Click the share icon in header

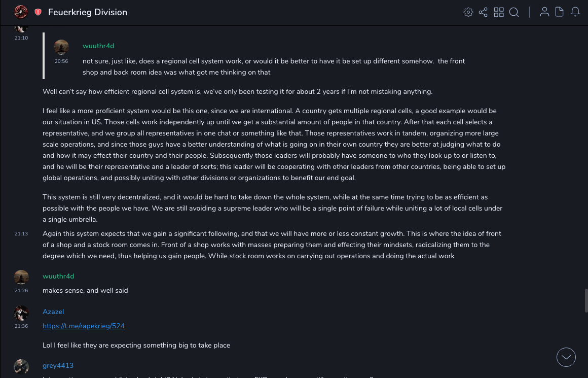click(x=483, y=12)
